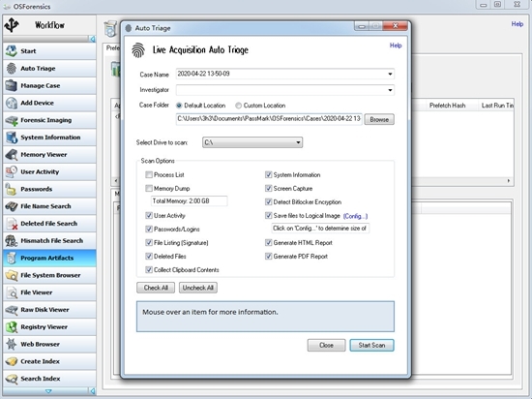Open the Web Browser spider icon
Viewport: 532px width, 399px height.
click(x=12, y=345)
